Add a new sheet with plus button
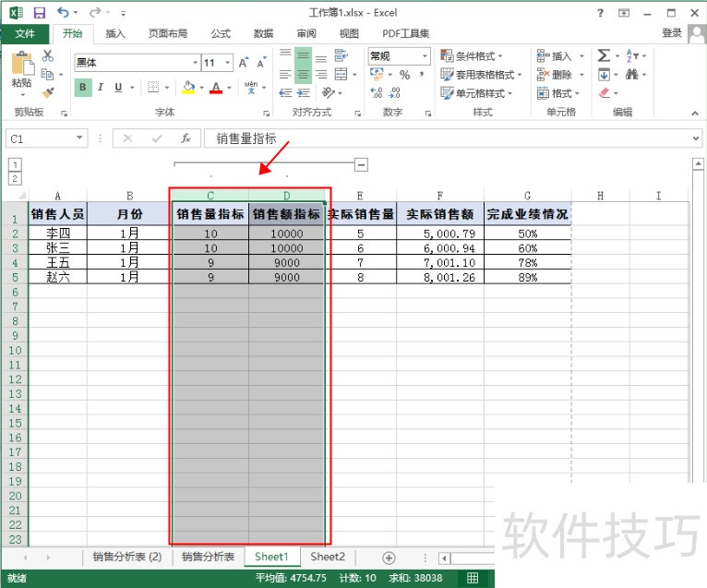Image resolution: width=707 pixels, height=588 pixels. (x=389, y=558)
